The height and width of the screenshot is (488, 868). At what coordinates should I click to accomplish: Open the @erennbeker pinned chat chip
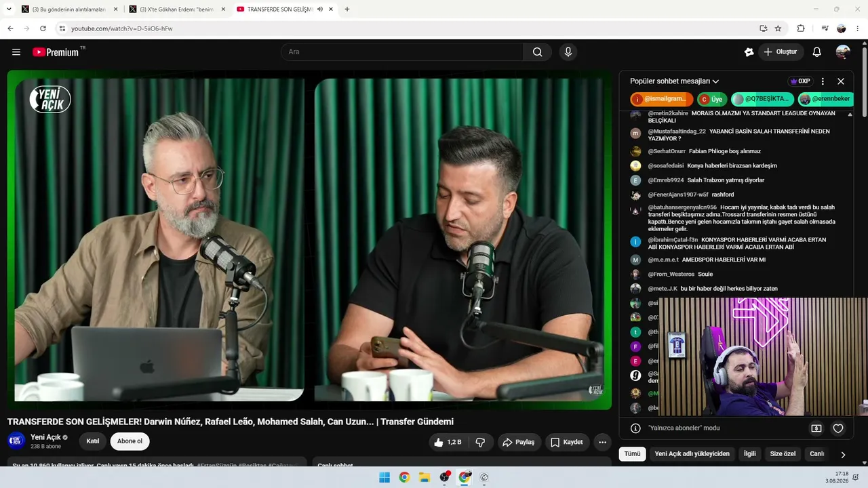(825, 99)
